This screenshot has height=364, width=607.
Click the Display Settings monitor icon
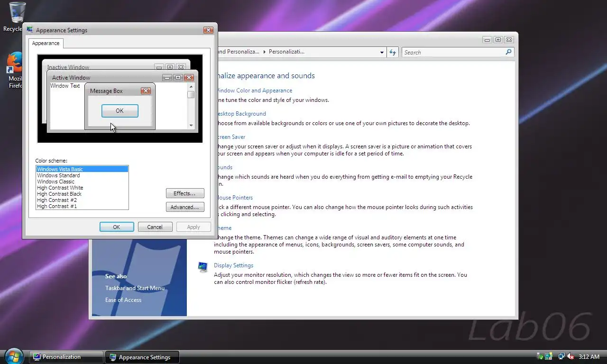(x=203, y=267)
